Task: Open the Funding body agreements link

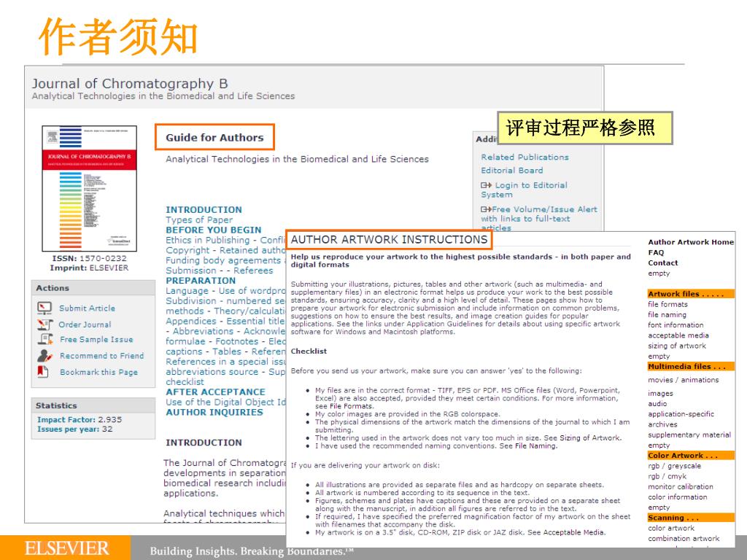Action: [223, 260]
